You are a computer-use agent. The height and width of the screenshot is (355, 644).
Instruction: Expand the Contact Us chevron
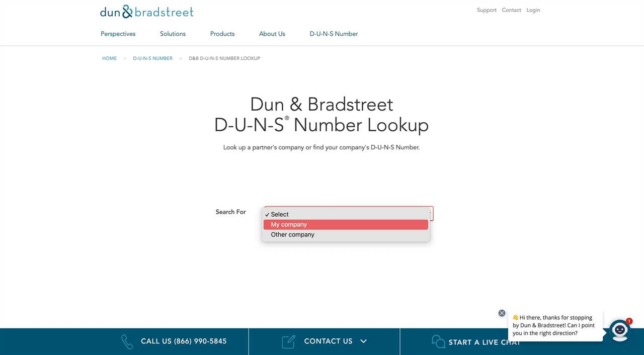363,341
